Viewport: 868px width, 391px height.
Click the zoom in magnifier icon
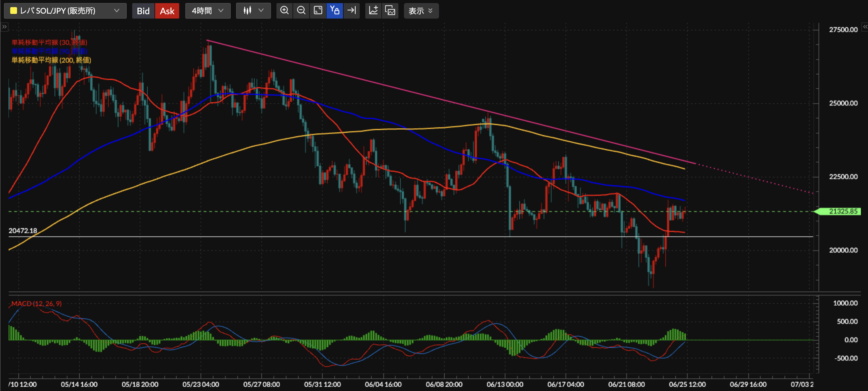pos(284,11)
